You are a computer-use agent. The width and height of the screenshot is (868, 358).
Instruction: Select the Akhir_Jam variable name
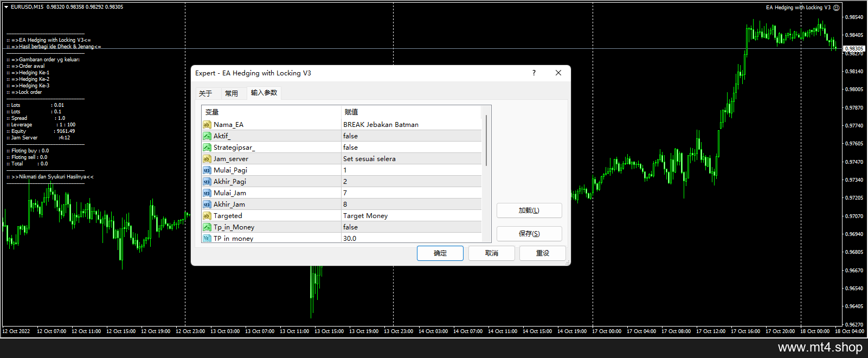point(229,204)
